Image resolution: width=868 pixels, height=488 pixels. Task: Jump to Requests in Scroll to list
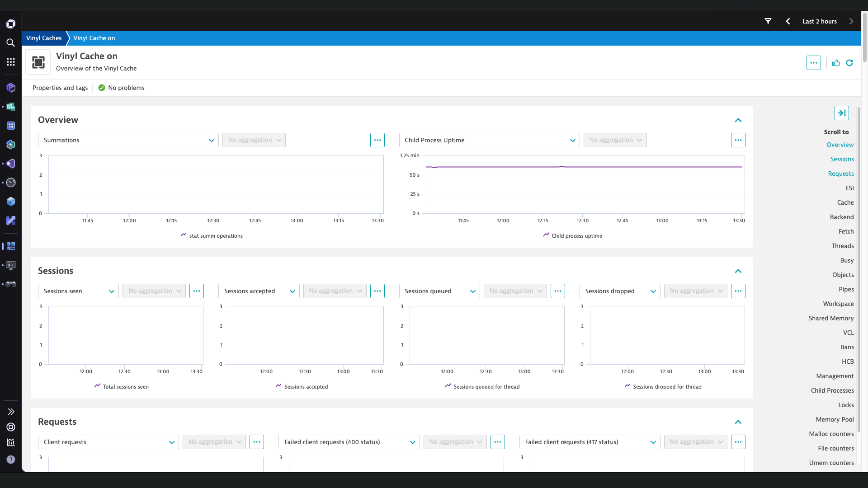coord(841,174)
